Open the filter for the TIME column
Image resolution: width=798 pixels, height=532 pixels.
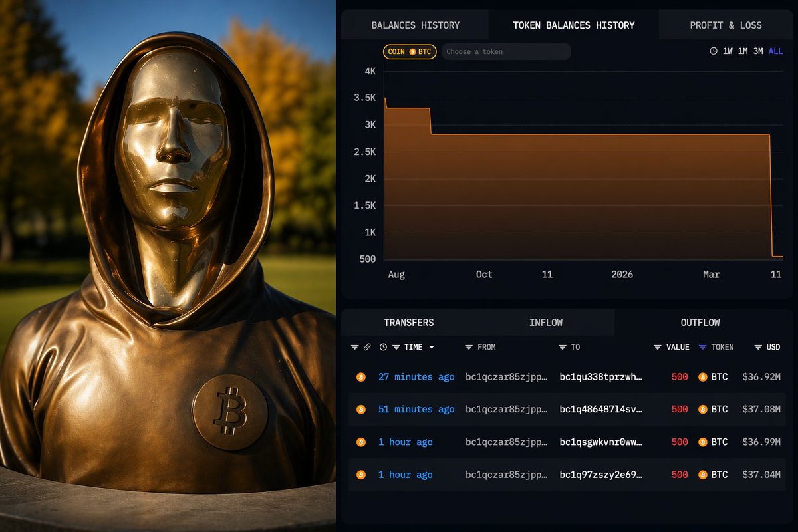click(396, 347)
